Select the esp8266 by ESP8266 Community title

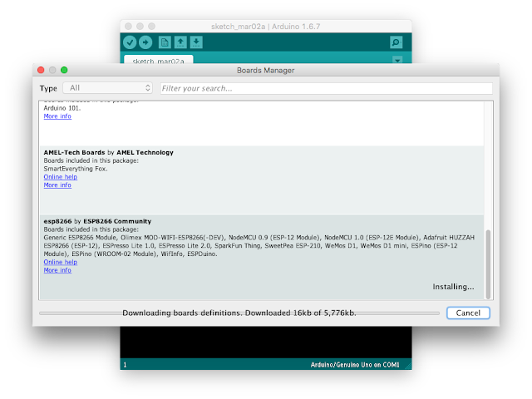[97, 221]
